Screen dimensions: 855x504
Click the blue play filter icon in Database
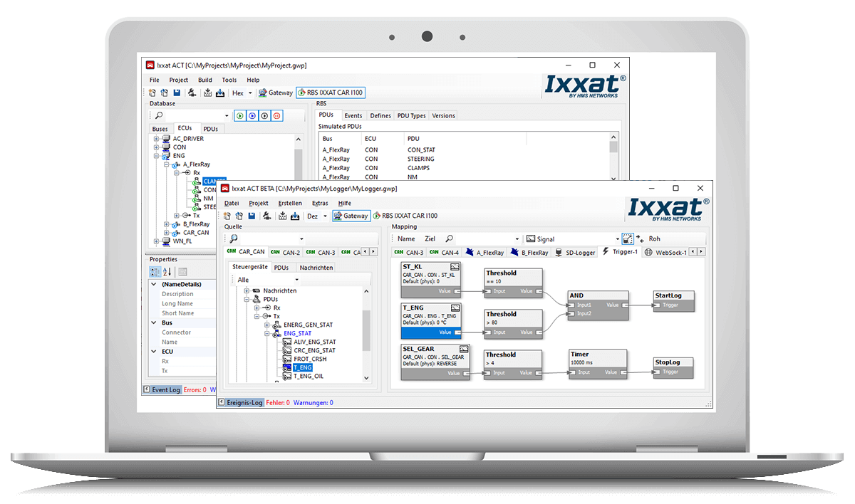(252, 115)
